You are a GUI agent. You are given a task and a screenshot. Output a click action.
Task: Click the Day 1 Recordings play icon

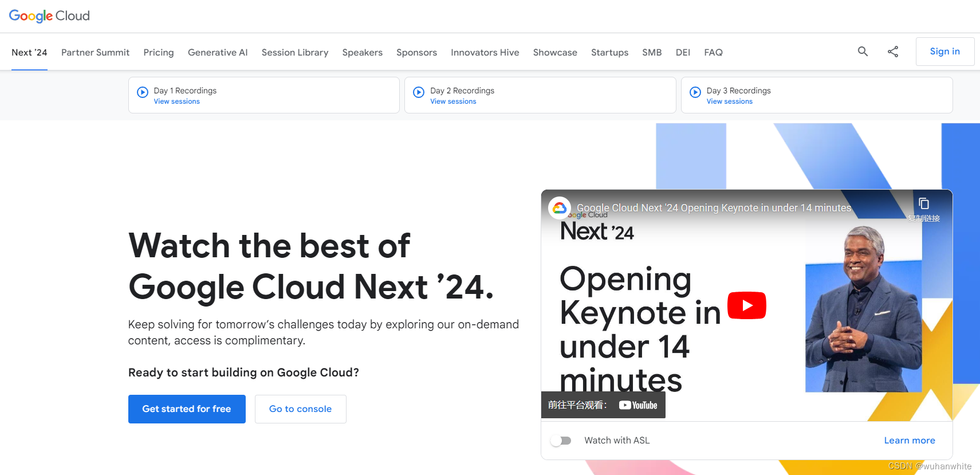tap(143, 92)
